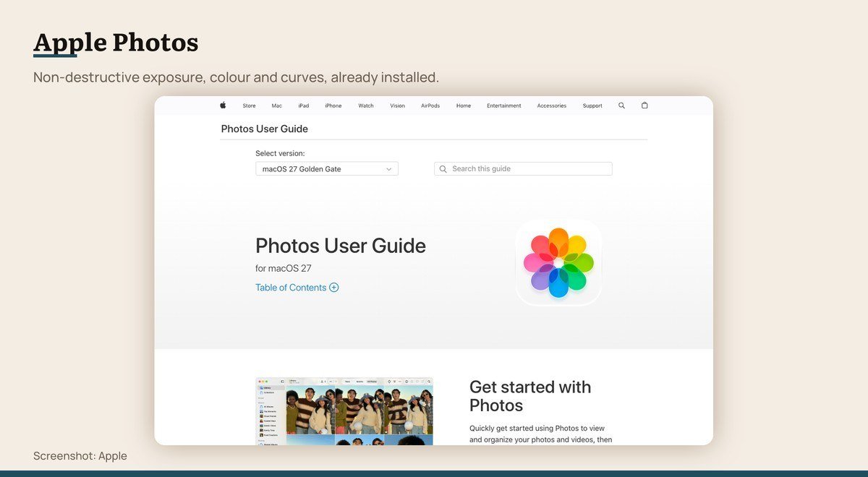Expand the macOS 27 Golden Gate version dropdown
Screen dimensions: 868x477
pos(327,169)
